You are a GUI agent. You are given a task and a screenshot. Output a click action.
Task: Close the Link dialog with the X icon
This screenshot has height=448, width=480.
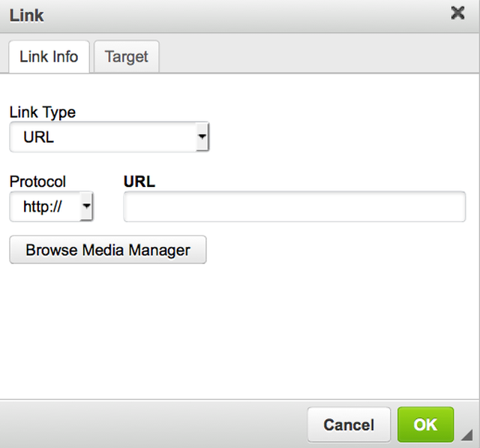tap(457, 14)
